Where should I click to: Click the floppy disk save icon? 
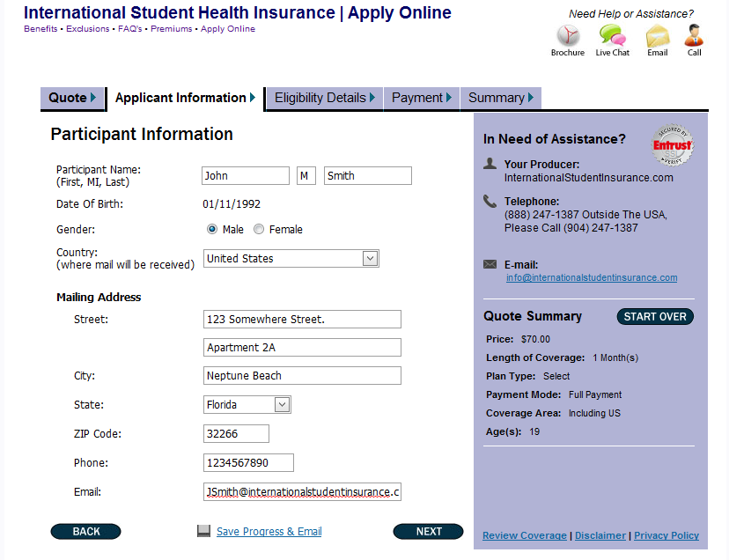point(203,531)
